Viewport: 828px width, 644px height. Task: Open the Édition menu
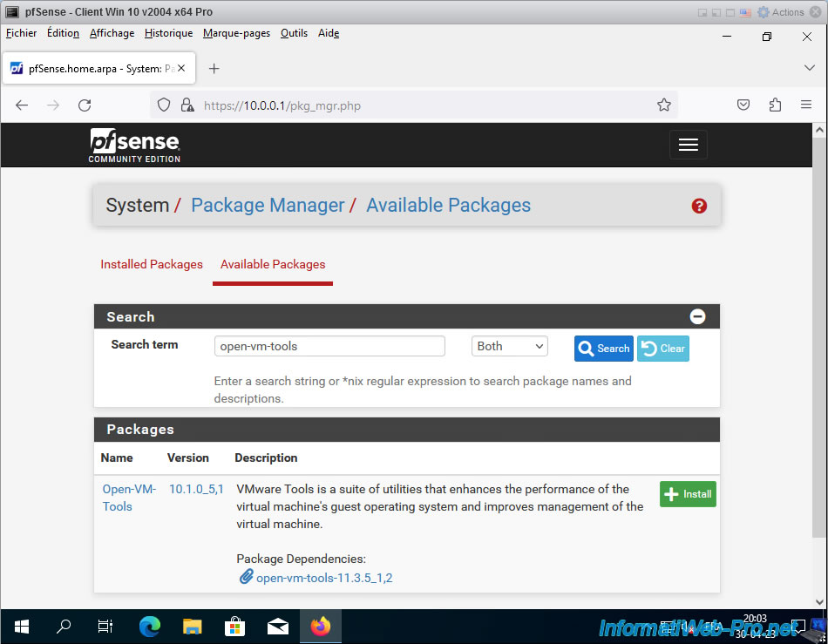coord(63,33)
